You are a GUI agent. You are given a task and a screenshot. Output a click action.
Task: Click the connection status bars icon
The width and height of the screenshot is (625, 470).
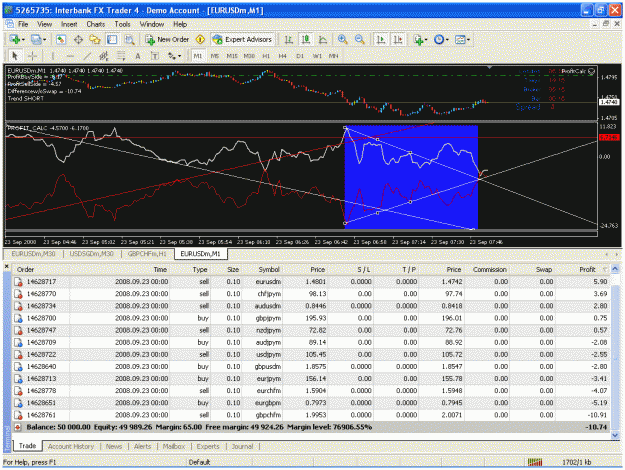coord(535,462)
